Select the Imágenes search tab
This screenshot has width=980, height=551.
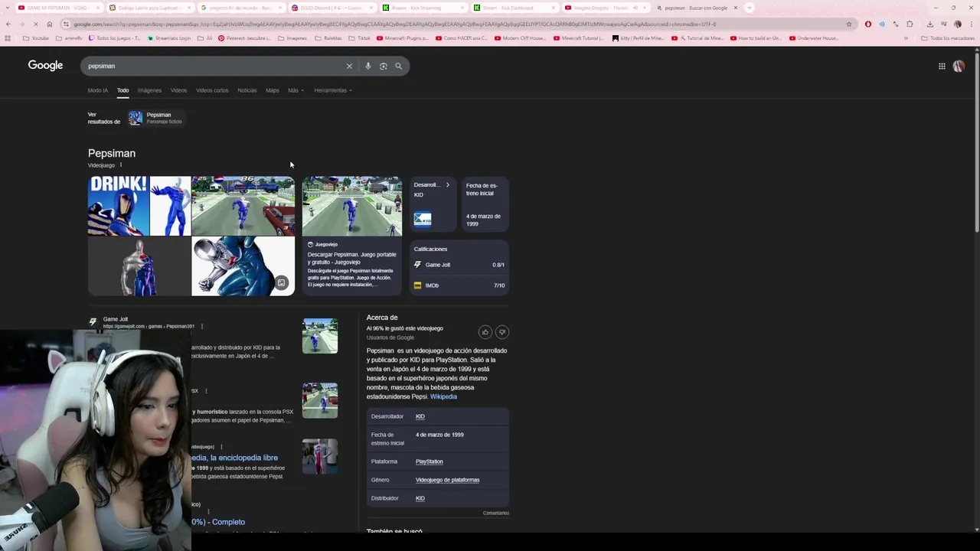pyautogui.click(x=149, y=90)
